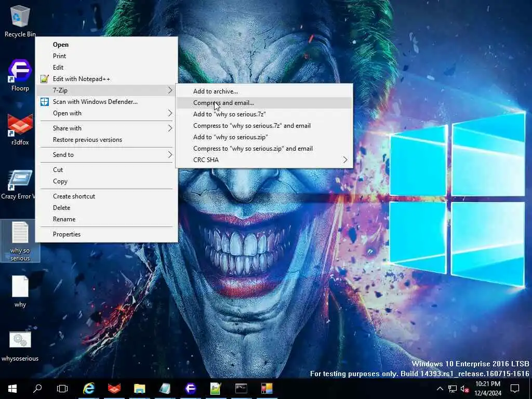
Task: Choose Cut from the context menu
Action: point(107,170)
